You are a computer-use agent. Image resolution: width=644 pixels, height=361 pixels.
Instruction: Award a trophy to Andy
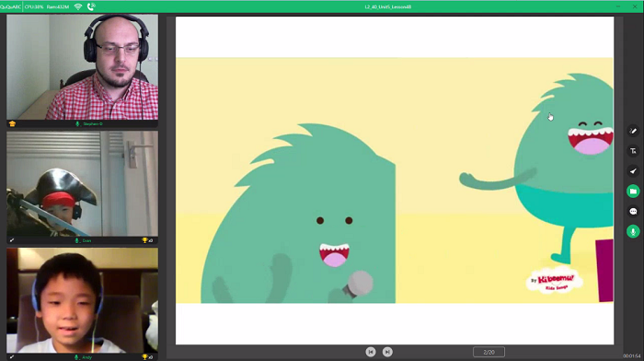(x=144, y=357)
